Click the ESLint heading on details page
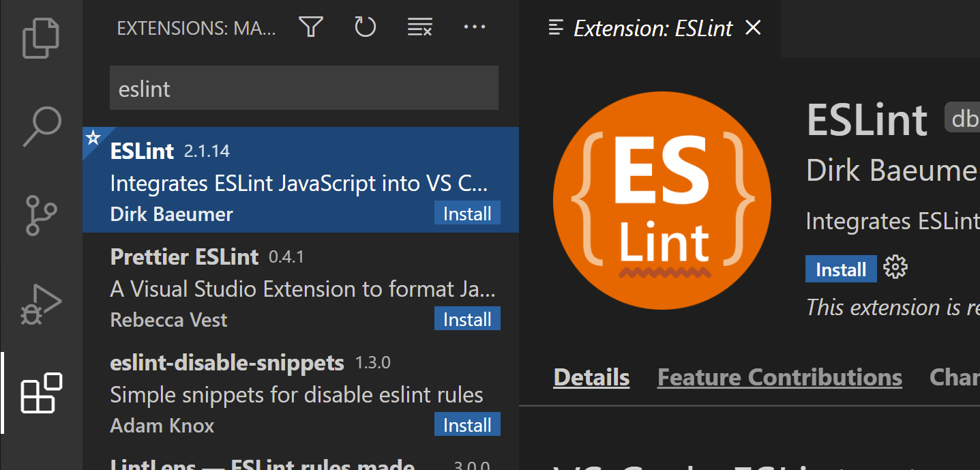Image resolution: width=980 pixels, height=470 pixels. coord(867,121)
